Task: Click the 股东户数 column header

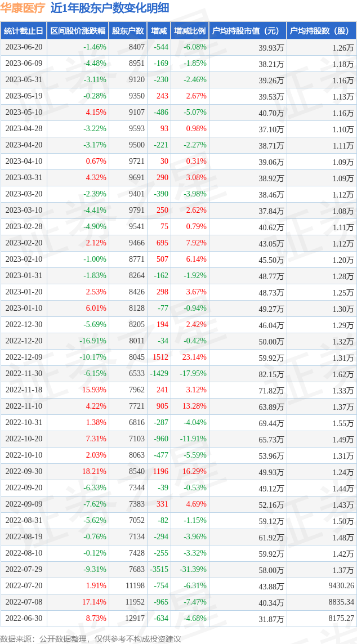Action: click(x=128, y=31)
